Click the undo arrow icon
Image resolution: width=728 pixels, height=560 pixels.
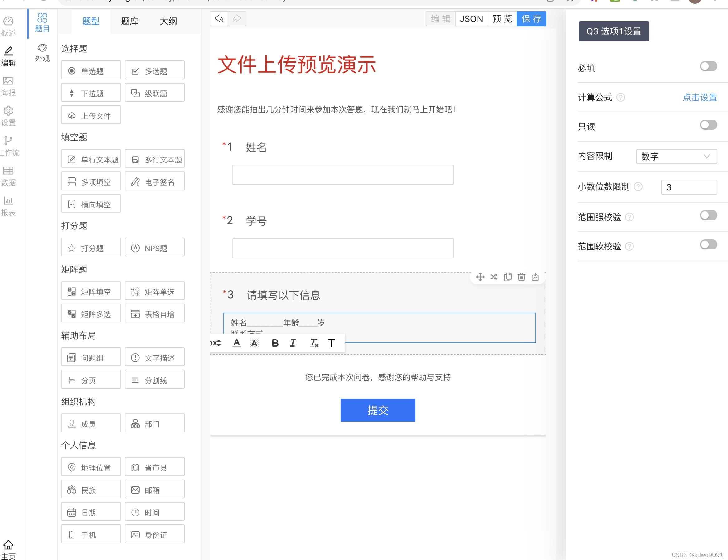(219, 19)
